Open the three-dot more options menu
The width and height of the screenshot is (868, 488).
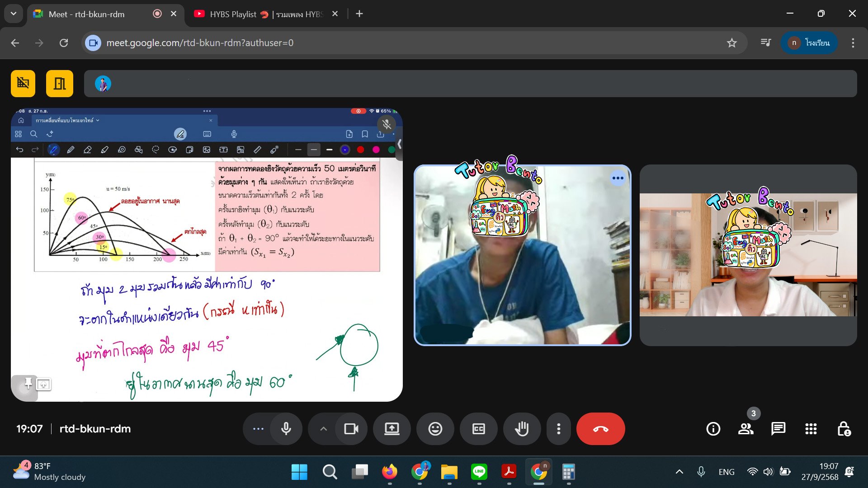(x=559, y=429)
